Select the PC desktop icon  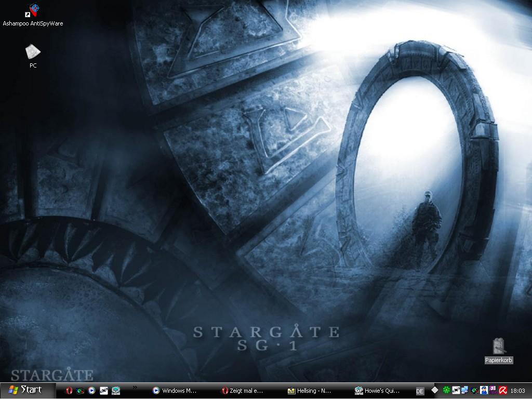click(33, 56)
